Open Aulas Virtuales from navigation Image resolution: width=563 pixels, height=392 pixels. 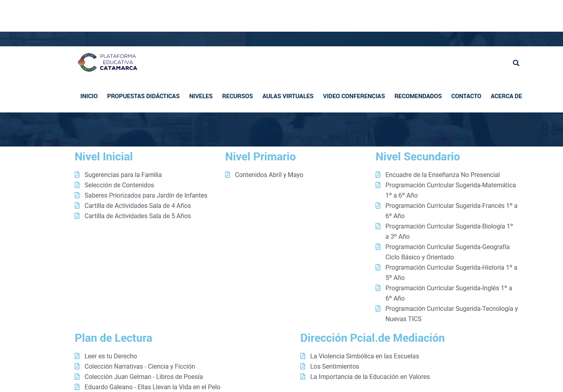[288, 96]
